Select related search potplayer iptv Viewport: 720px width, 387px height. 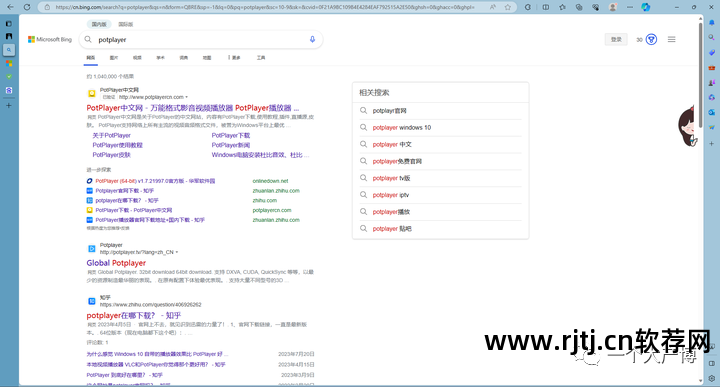point(391,195)
